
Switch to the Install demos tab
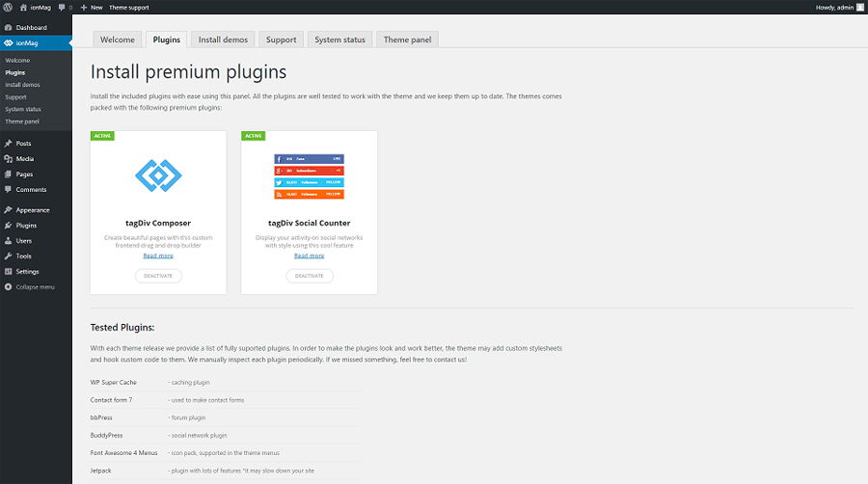(x=223, y=40)
